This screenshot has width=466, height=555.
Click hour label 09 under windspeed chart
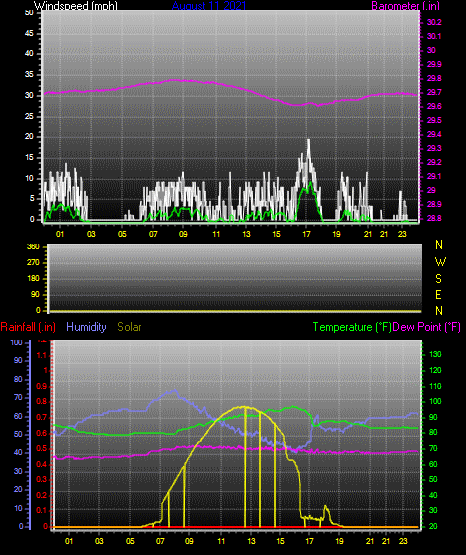tap(183, 234)
